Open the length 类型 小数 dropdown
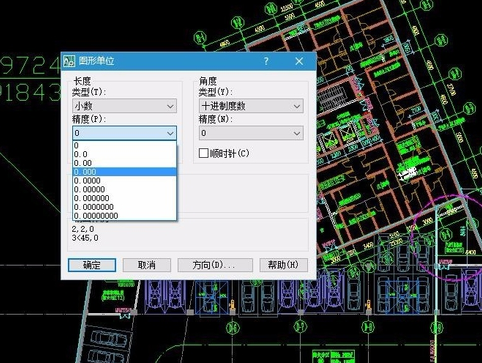Image resolution: width=482 pixels, height=363 pixels. click(124, 106)
